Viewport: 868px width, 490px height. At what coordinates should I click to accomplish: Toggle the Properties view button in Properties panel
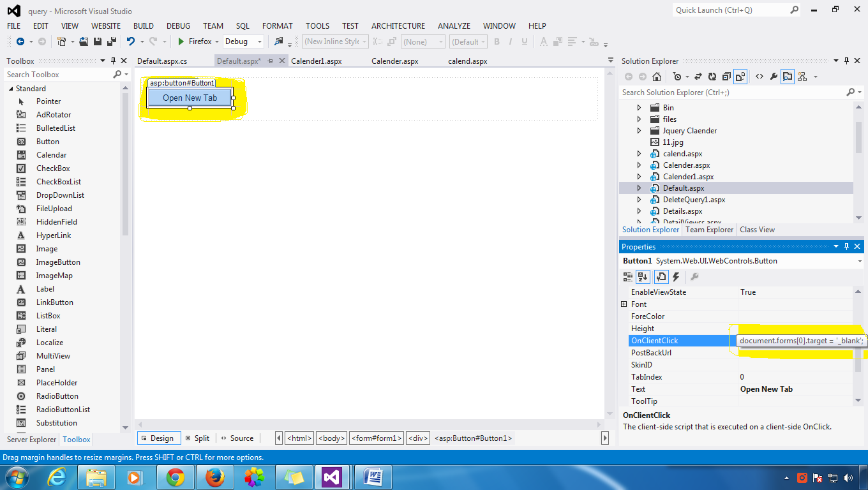[x=661, y=277]
